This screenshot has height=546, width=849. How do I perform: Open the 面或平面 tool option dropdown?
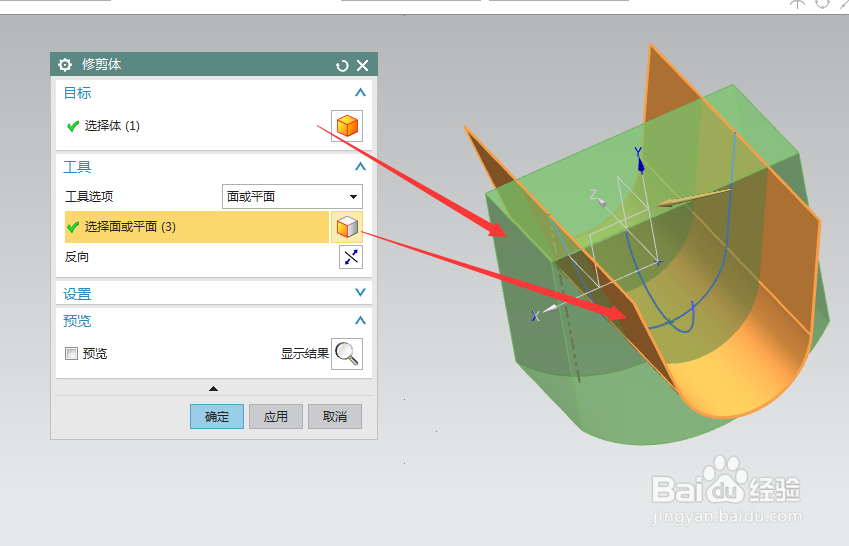click(x=292, y=197)
